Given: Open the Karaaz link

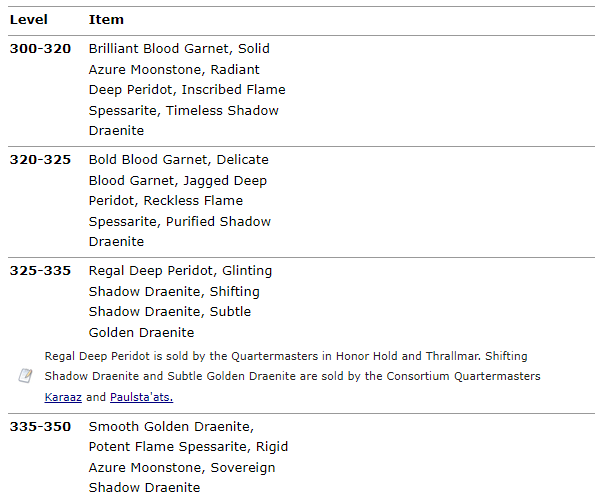Looking at the screenshot, I should (64, 397).
